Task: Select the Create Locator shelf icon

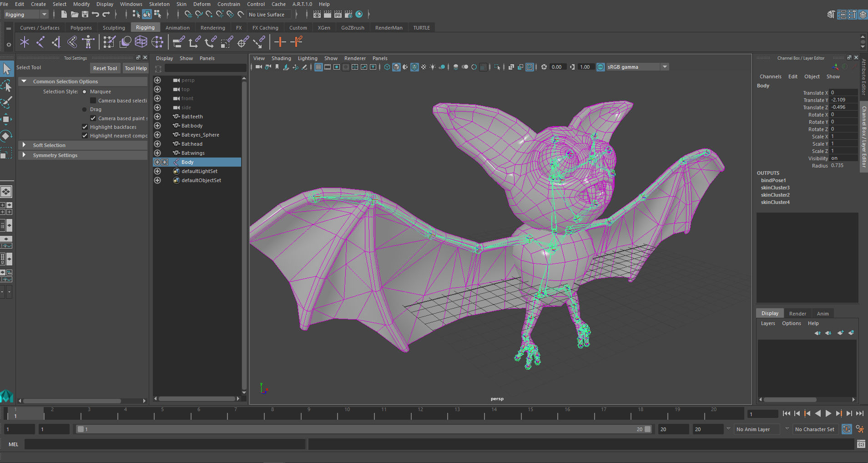Action: [x=25, y=42]
